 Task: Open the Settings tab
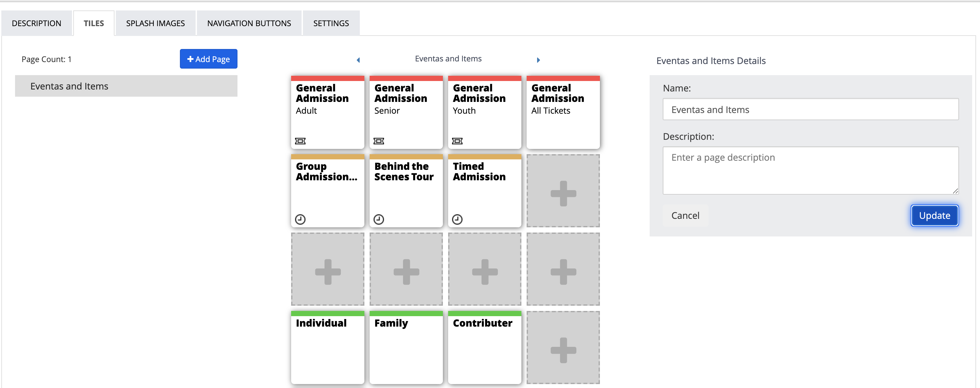[331, 24]
